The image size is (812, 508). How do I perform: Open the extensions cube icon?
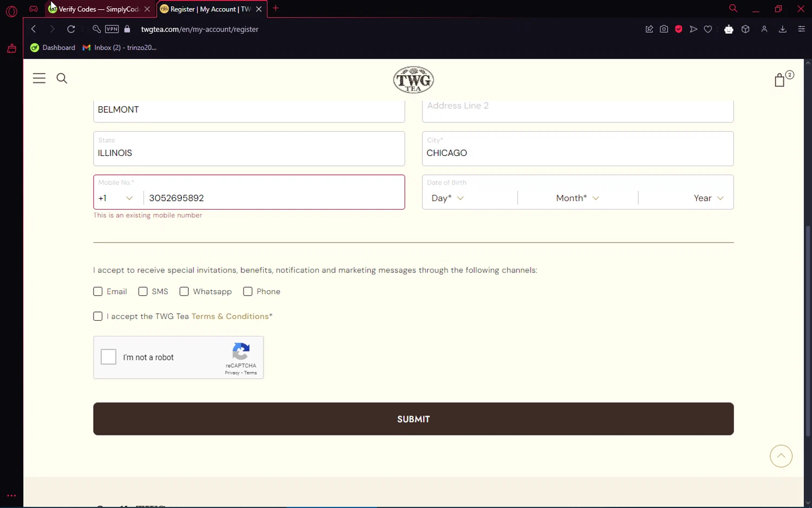click(745, 29)
